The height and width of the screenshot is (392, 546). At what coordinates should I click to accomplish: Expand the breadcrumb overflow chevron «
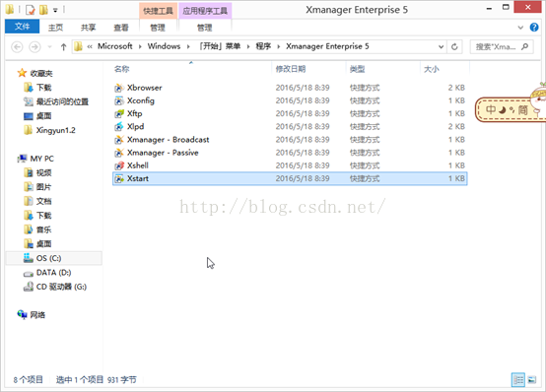pyautogui.click(x=90, y=46)
